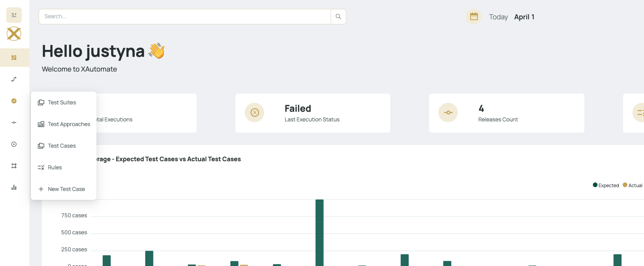
Task: Click the XAutomate logo icon
Action: point(14,34)
